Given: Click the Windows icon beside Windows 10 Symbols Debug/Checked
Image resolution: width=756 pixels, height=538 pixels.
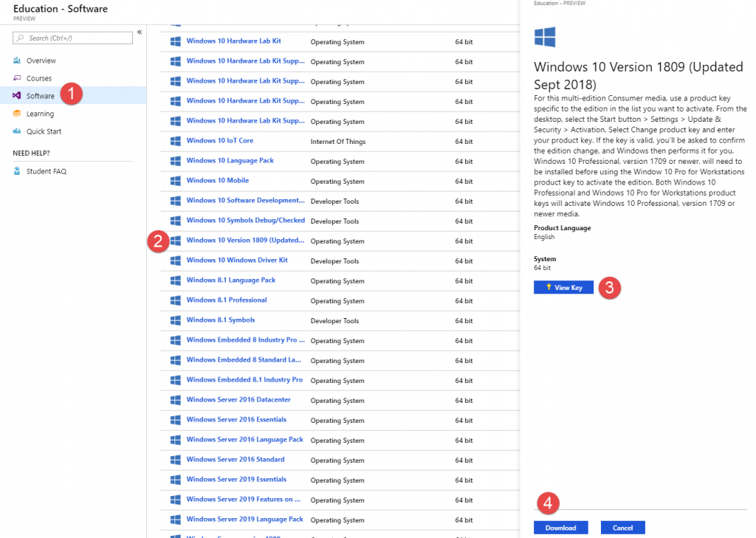Looking at the screenshot, I should [176, 221].
